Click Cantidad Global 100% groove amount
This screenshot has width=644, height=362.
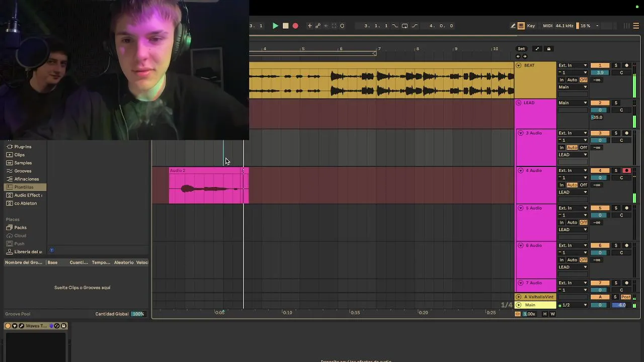click(x=137, y=314)
